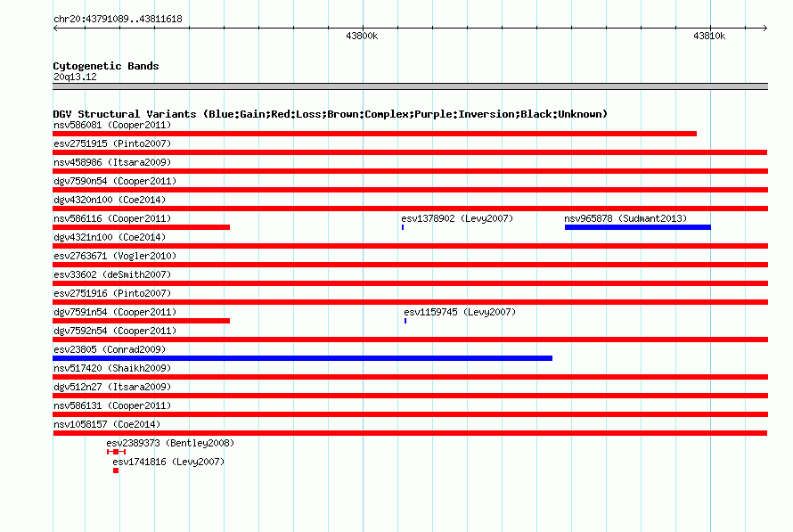The image size is (793, 532).
Task: Click the tiny blue esv1378902 gain marker
Action: point(403,227)
